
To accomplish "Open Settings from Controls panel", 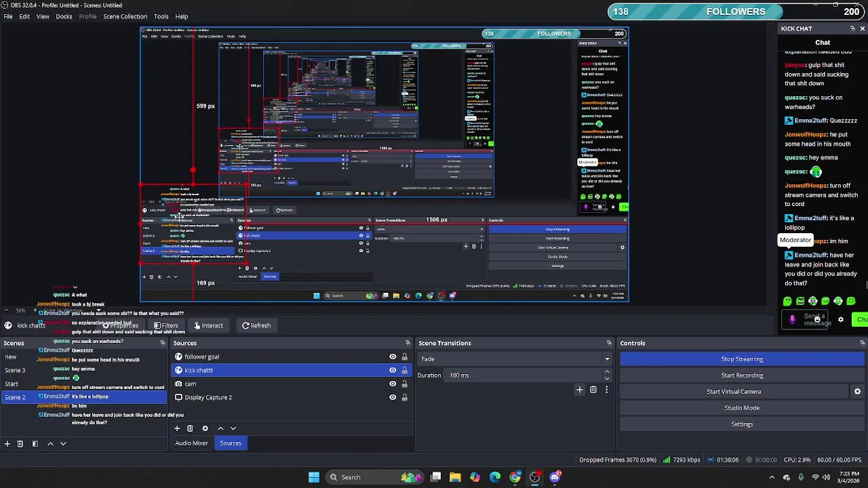I will click(742, 424).
